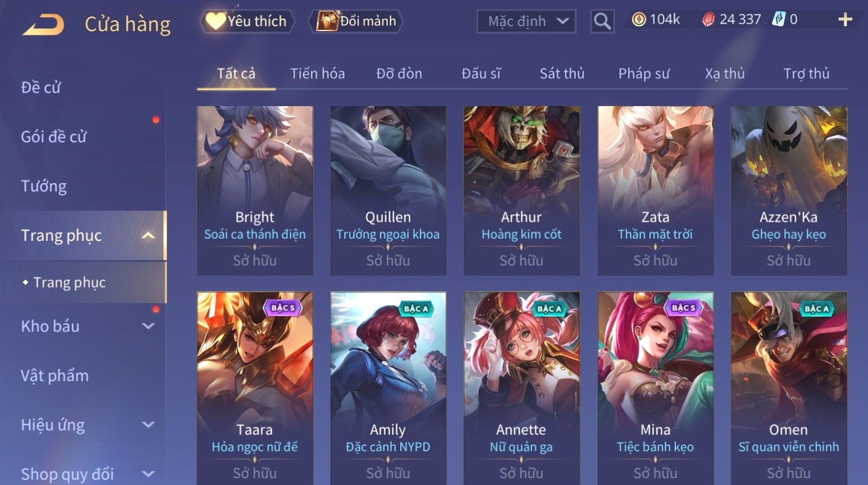Select the Bright Soái ca thánh điện skin
Image resolution: width=868 pixels, height=485 pixels.
(x=255, y=190)
